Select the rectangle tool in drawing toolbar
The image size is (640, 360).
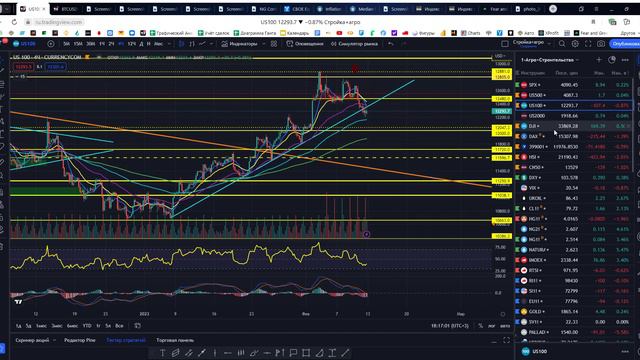[306, 353]
